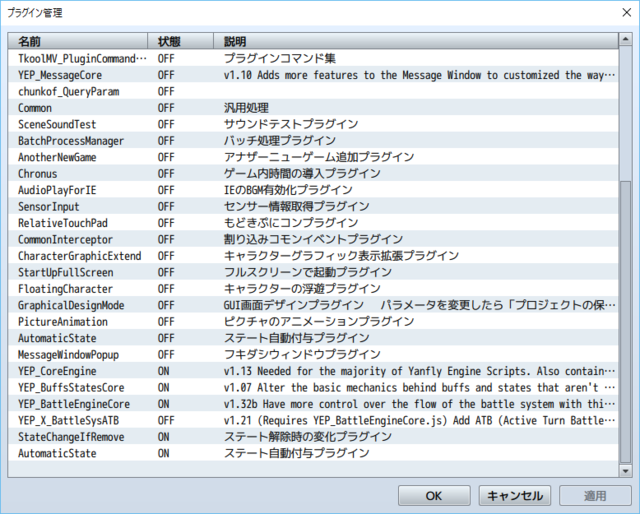The width and height of the screenshot is (640, 514).
Task: Click the アナザーニューゲーム追加プラグイン description
Action: click(319, 157)
